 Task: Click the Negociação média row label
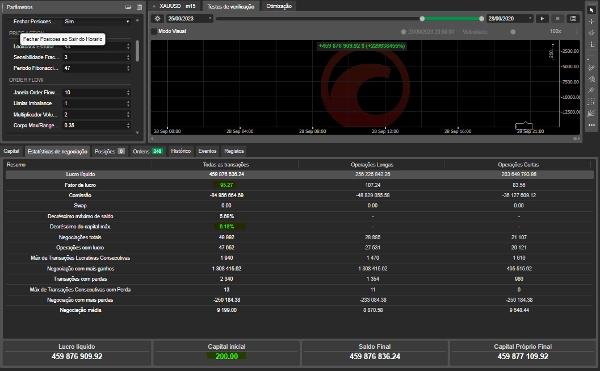[x=80, y=310]
